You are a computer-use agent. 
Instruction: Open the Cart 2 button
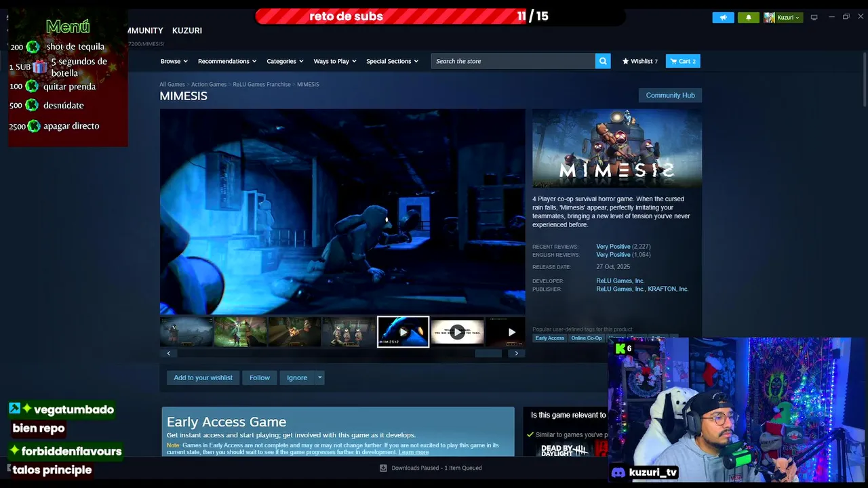[683, 61]
